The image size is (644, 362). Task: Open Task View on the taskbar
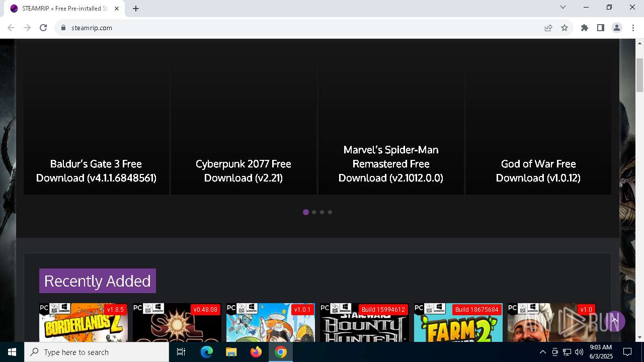[181, 352]
